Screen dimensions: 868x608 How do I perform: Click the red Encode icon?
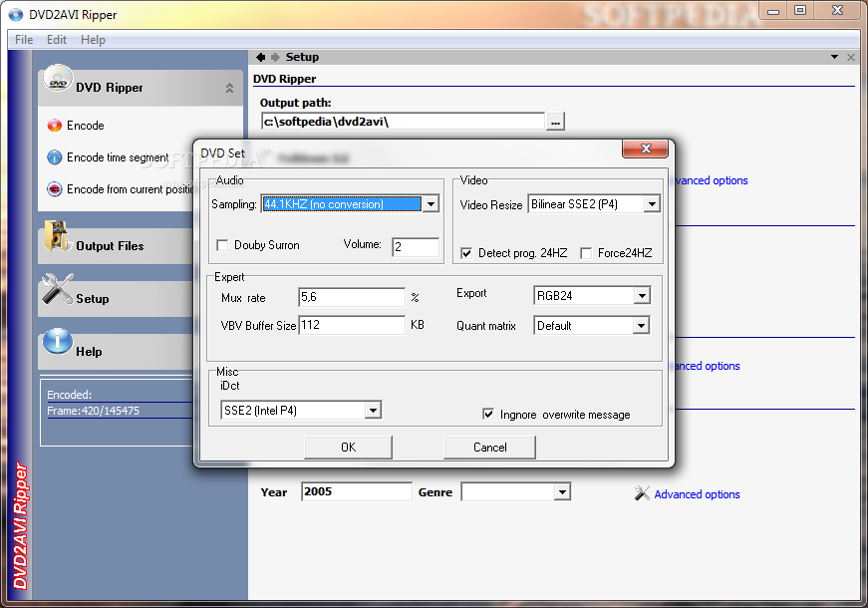click(54, 126)
